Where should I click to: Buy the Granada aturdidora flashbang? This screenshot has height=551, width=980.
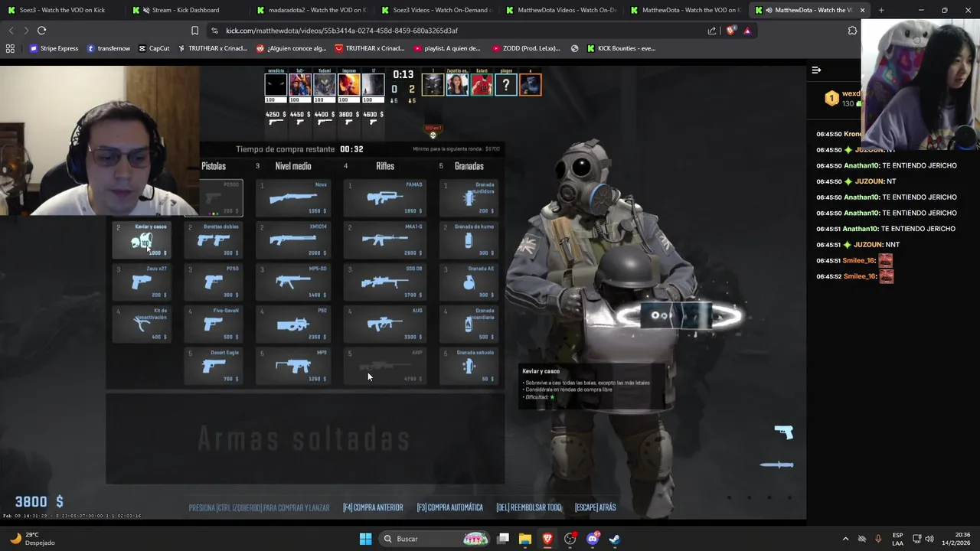tap(469, 198)
